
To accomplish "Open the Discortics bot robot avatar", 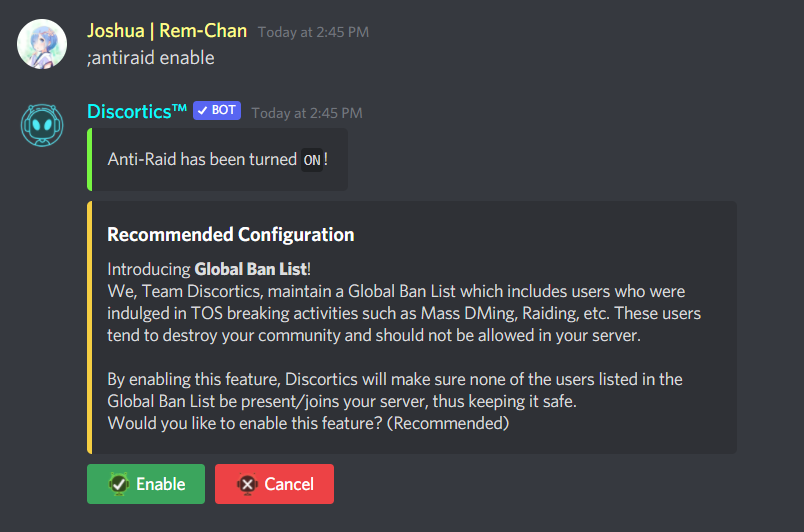I will point(42,125).
